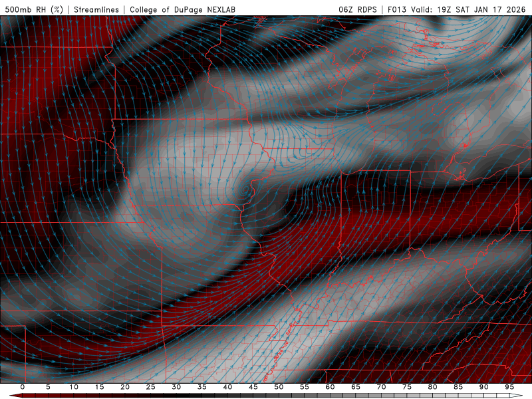
Task: Select the '20' label on the legend
Action: 125,387
